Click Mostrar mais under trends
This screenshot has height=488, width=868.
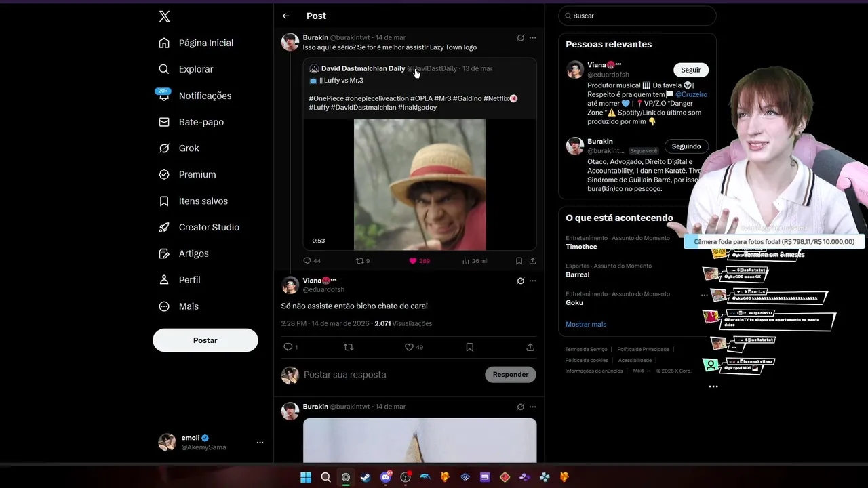(x=586, y=325)
